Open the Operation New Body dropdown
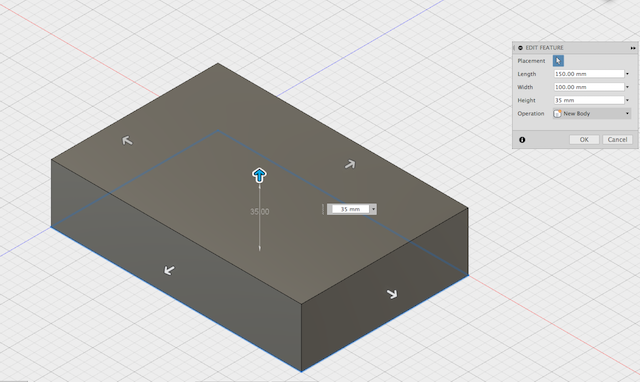The width and height of the screenshot is (640, 382). coord(592,113)
